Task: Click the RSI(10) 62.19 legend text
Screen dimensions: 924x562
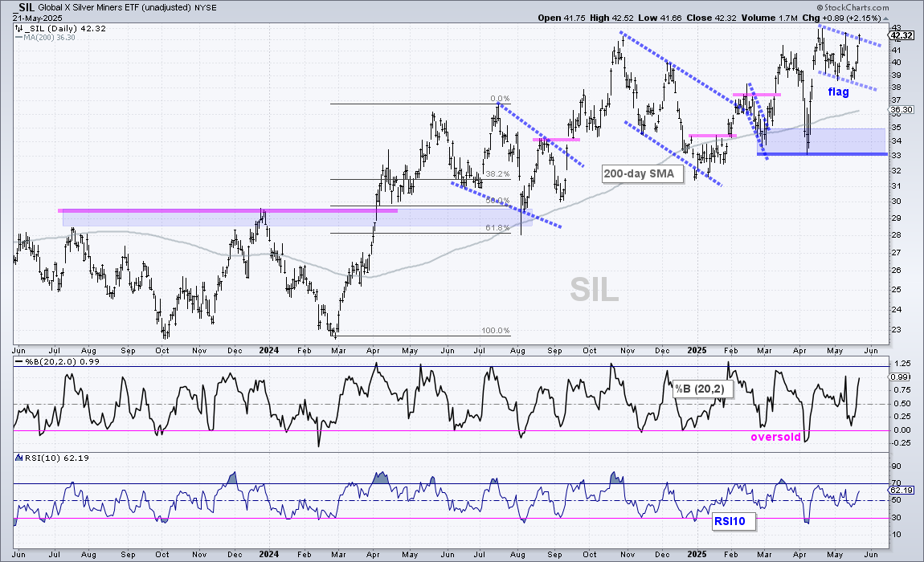Action: [56, 458]
